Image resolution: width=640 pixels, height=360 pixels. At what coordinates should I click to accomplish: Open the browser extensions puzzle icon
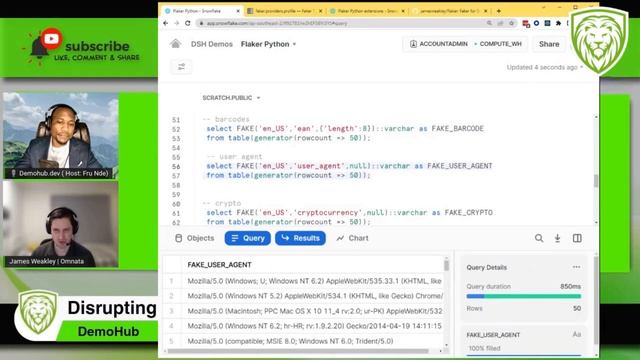tap(558, 23)
